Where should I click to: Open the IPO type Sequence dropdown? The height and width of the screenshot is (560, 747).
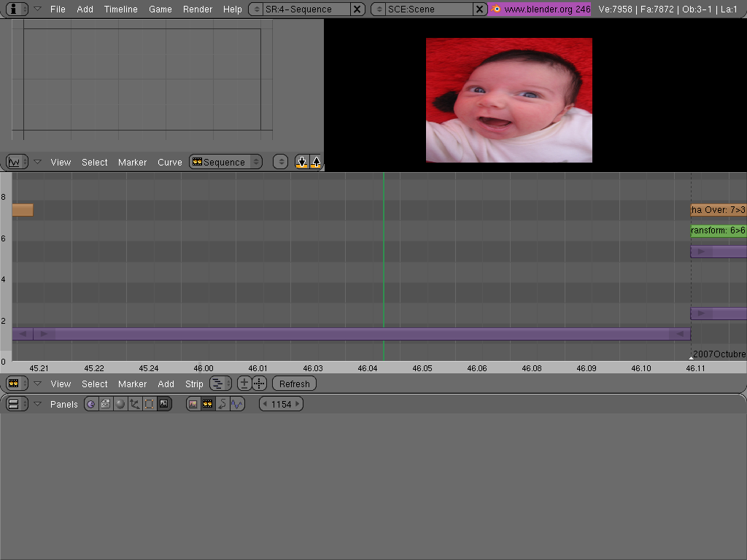click(225, 162)
